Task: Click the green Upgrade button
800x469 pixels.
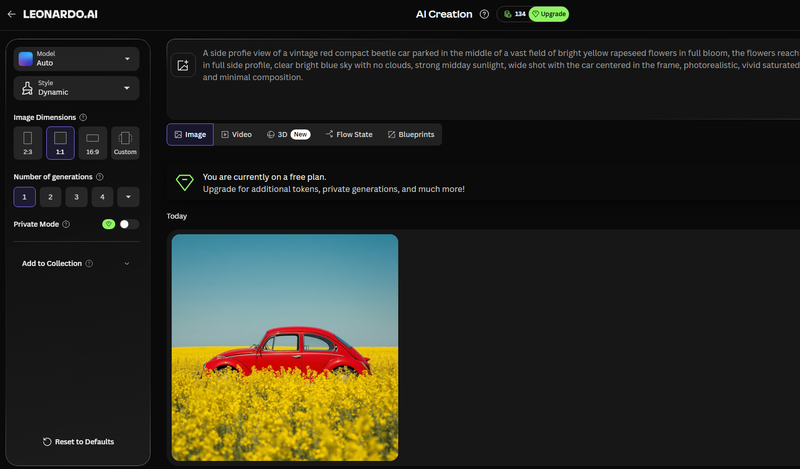Action: click(x=548, y=14)
